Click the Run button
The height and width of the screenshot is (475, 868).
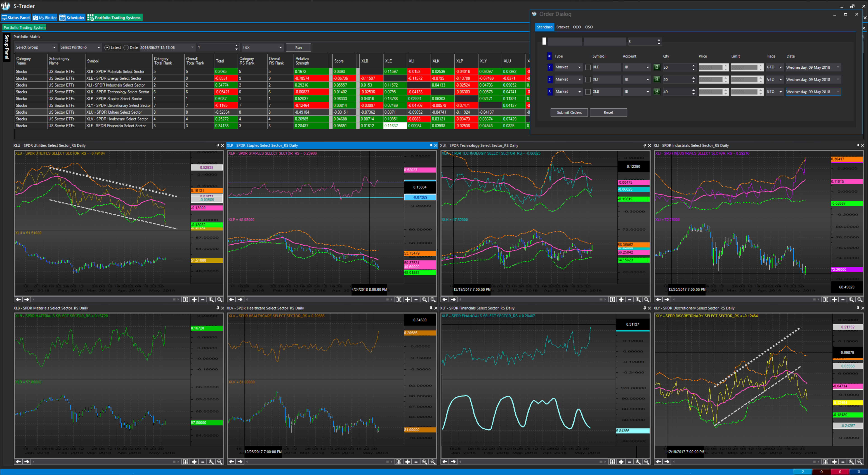[298, 47]
